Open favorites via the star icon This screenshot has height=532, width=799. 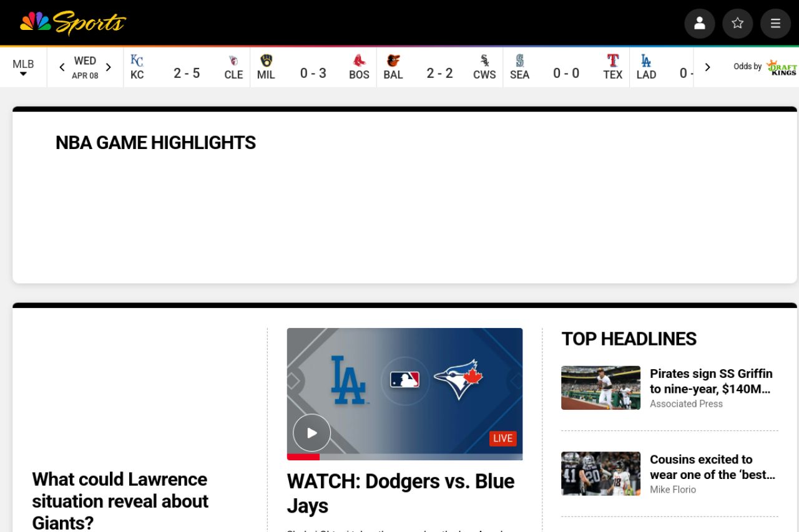737,24
